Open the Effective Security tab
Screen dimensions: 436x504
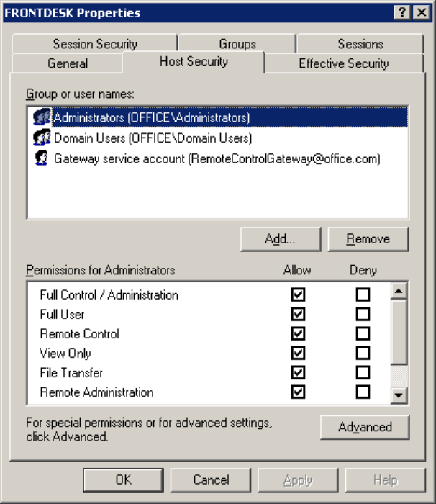point(344,63)
